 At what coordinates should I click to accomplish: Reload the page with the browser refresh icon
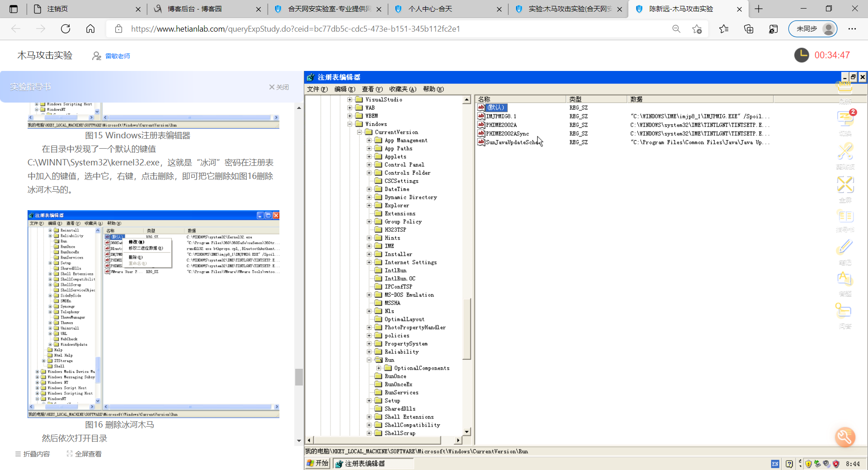[x=66, y=29]
